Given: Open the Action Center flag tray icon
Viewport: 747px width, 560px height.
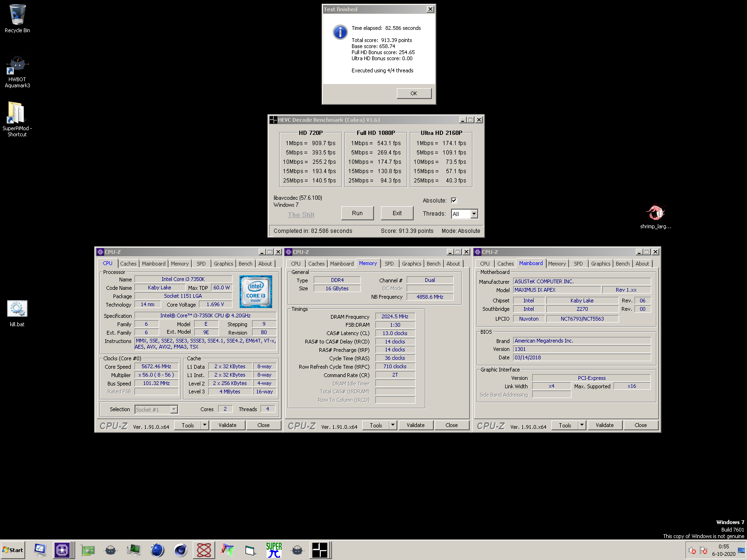Looking at the screenshot, I should (x=704, y=551).
